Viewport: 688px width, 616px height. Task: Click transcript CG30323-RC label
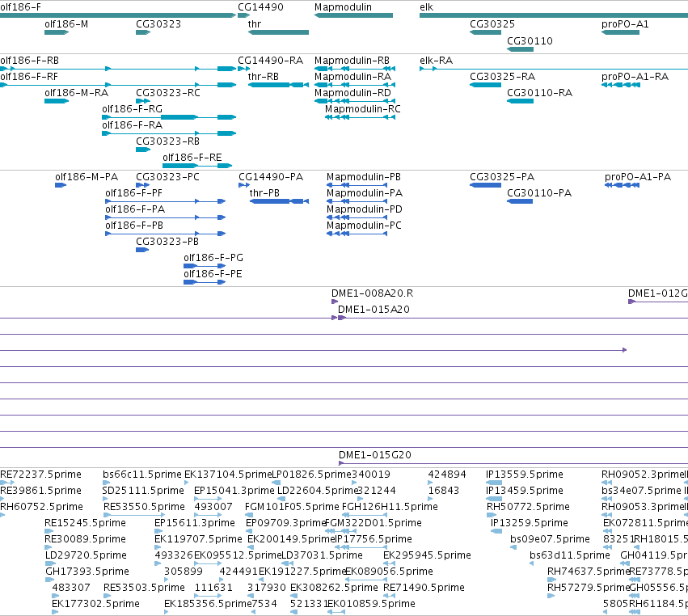(x=168, y=93)
